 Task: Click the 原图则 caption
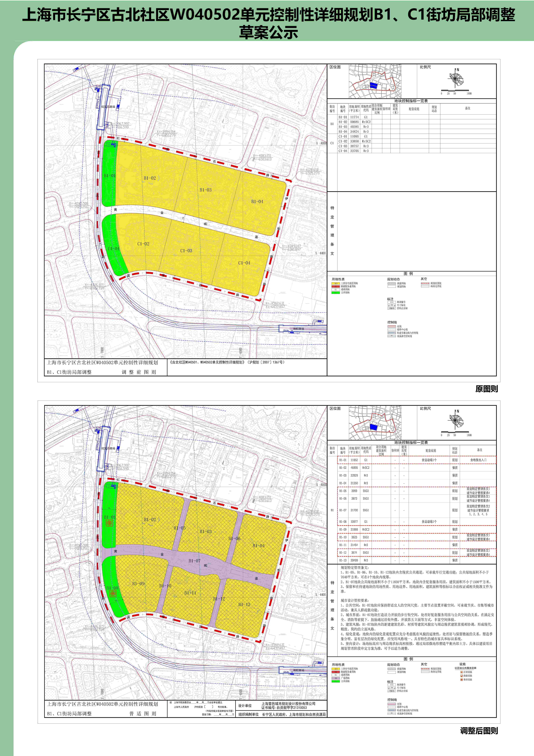coord(487,389)
